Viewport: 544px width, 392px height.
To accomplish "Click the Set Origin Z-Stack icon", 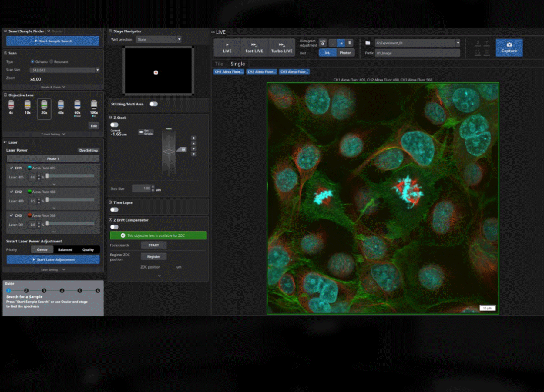I will click(142, 132).
